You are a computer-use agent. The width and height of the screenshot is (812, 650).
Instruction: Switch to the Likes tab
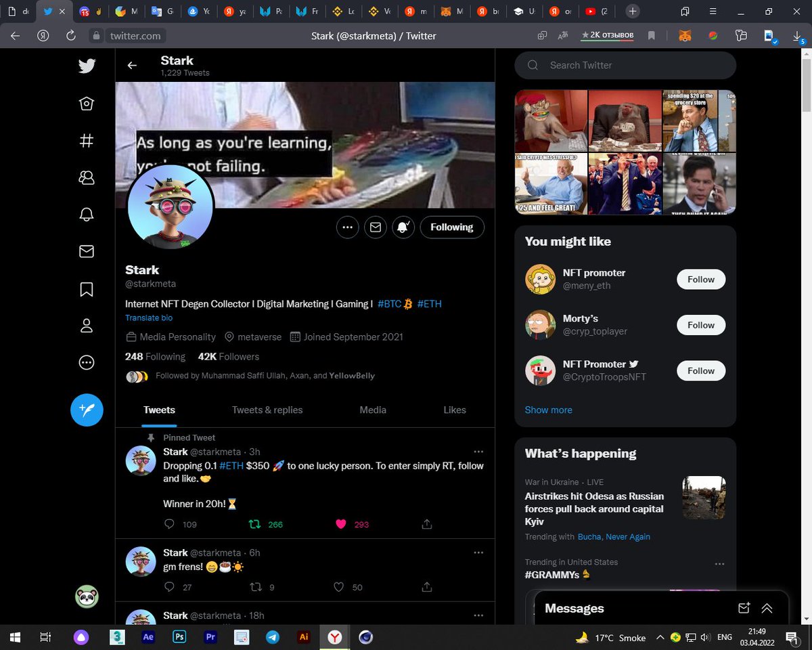455,410
